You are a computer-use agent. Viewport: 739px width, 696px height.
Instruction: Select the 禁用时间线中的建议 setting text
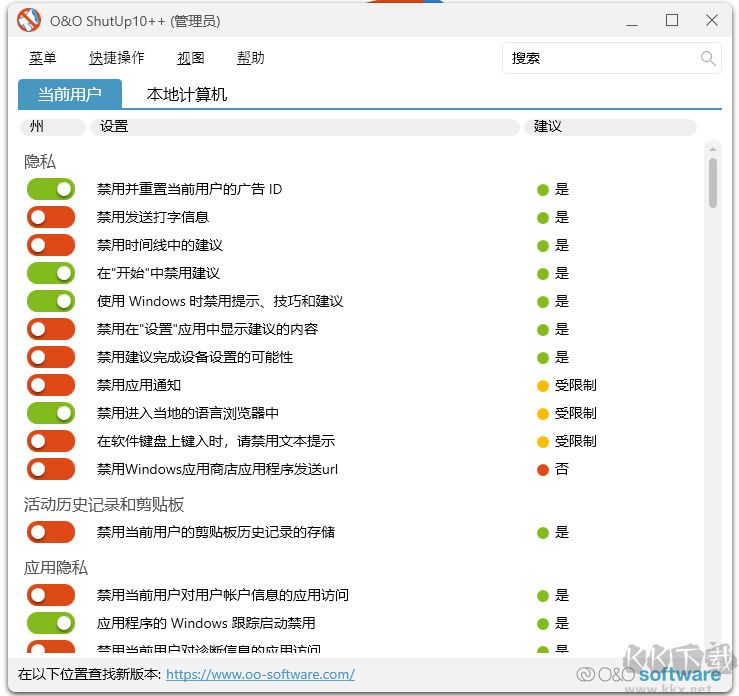[159, 246]
